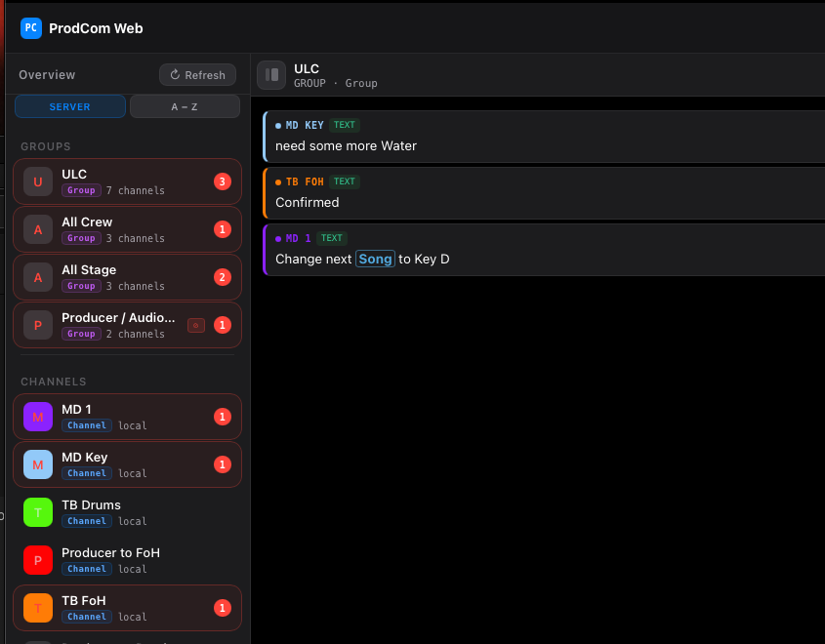This screenshot has height=644, width=825.
Task: Switch to the SERVER sort tab
Action: point(70,106)
